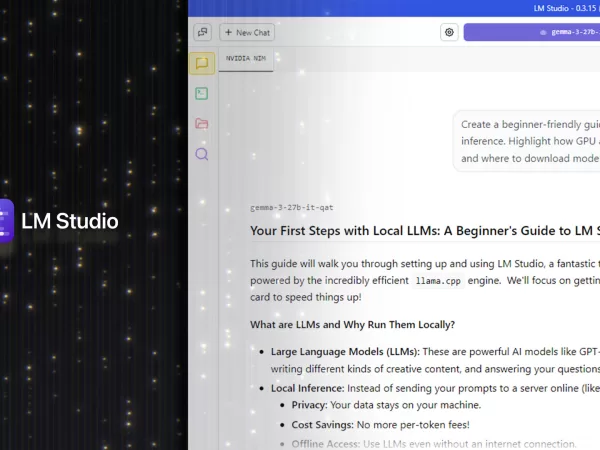
Task: Open the settings gear icon
Action: (x=449, y=33)
